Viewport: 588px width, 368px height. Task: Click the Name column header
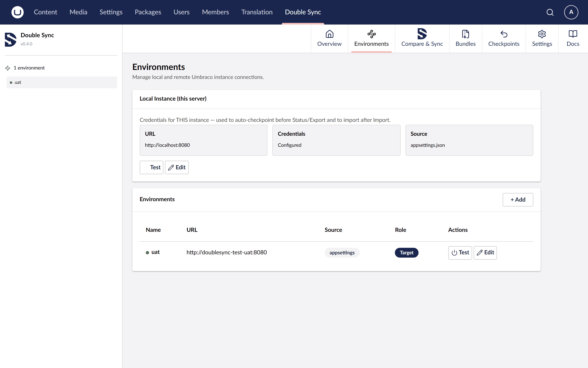[x=153, y=230]
